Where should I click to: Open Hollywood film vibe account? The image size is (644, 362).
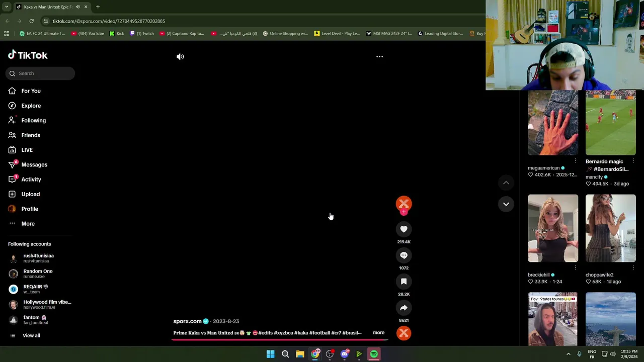(x=47, y=305)
